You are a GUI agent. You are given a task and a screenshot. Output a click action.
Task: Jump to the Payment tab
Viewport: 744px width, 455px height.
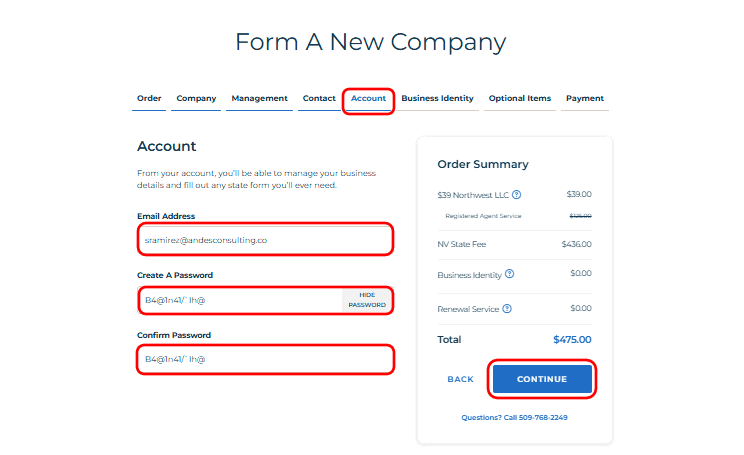pyautogui.click(x=585, y=99)
